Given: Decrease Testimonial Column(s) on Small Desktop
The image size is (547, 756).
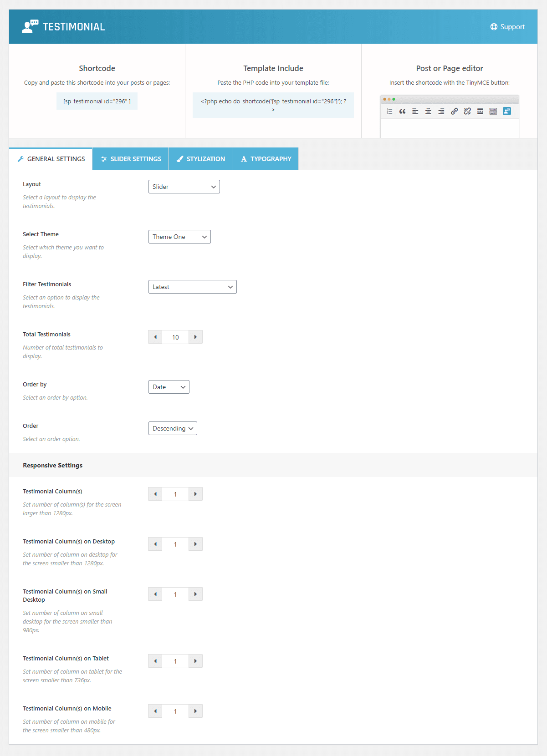Looking at the screenshot, I should pyautogui.click(x=155, y=594).
